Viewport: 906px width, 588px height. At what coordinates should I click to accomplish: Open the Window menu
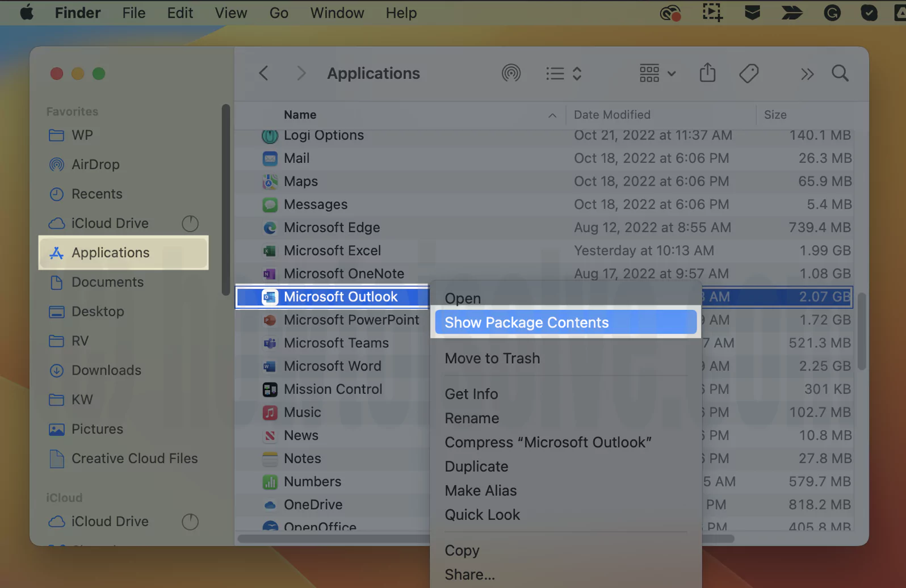pyautogui.click(x=337, y=12)
